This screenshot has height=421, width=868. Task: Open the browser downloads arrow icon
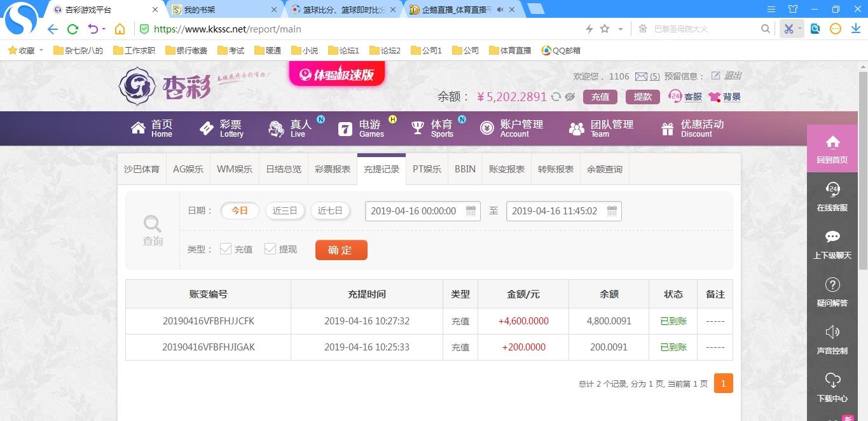[855, 29]
